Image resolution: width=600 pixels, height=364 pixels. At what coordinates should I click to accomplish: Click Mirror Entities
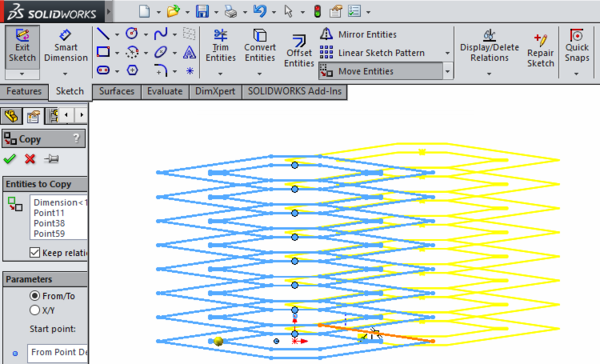click(358, 34)
